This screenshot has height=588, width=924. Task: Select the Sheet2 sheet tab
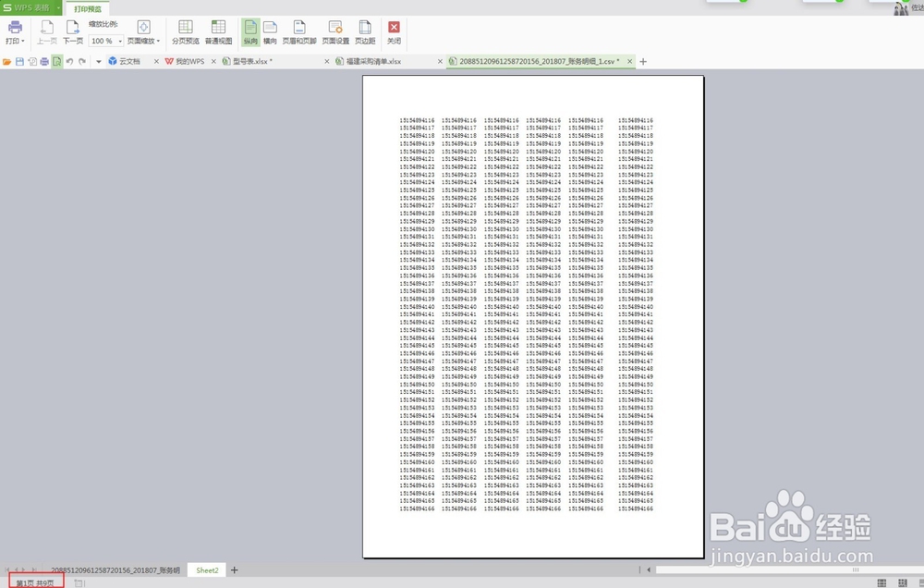(207, 570)
